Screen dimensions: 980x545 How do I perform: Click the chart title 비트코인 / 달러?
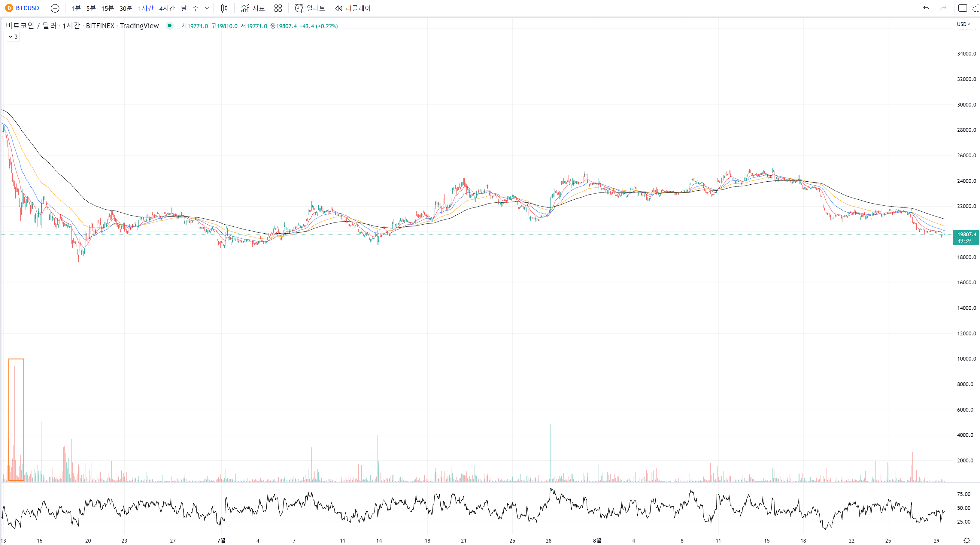click(31, 26)
